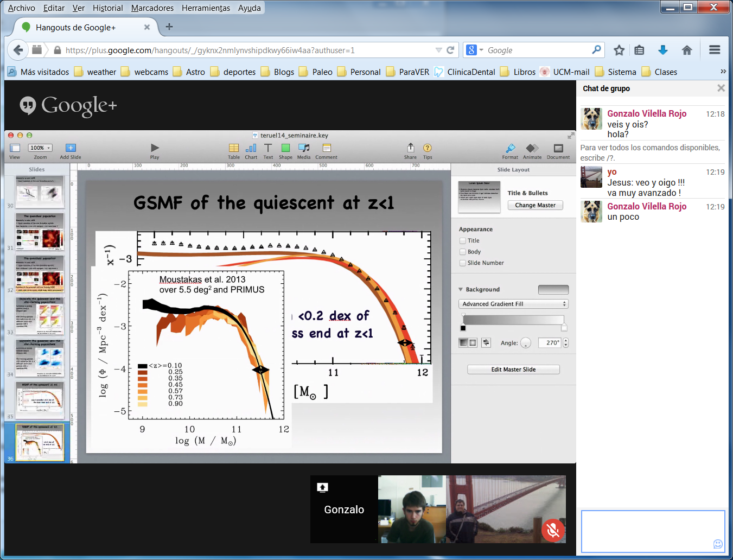The image size is (733, 560).
Task: Open the Marcadores menu
Action: pos(152,8)
